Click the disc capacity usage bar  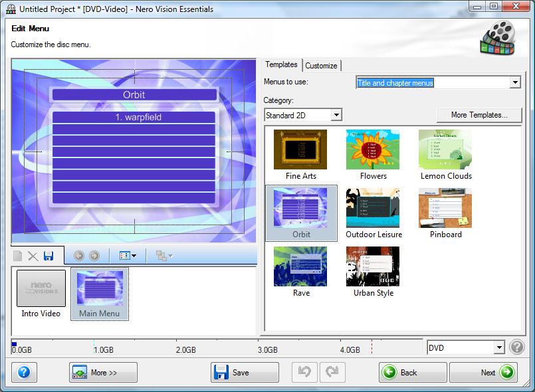click(217, 347)
